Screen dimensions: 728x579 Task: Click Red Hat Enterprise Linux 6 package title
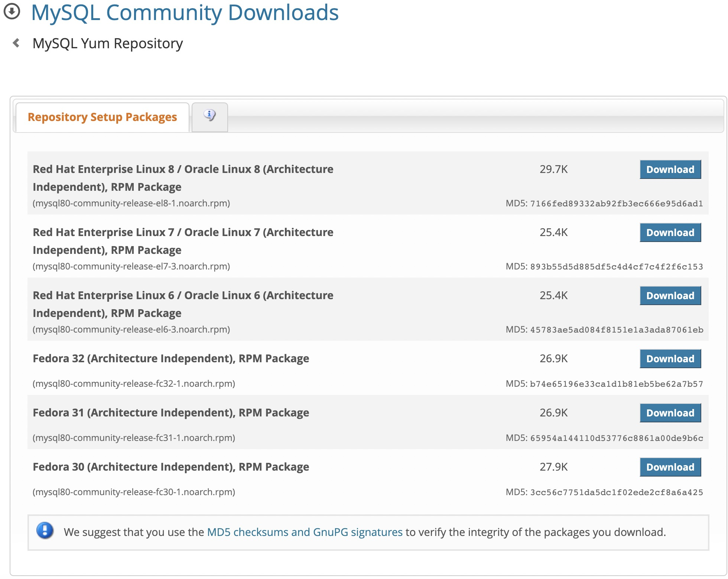point(183,304)
